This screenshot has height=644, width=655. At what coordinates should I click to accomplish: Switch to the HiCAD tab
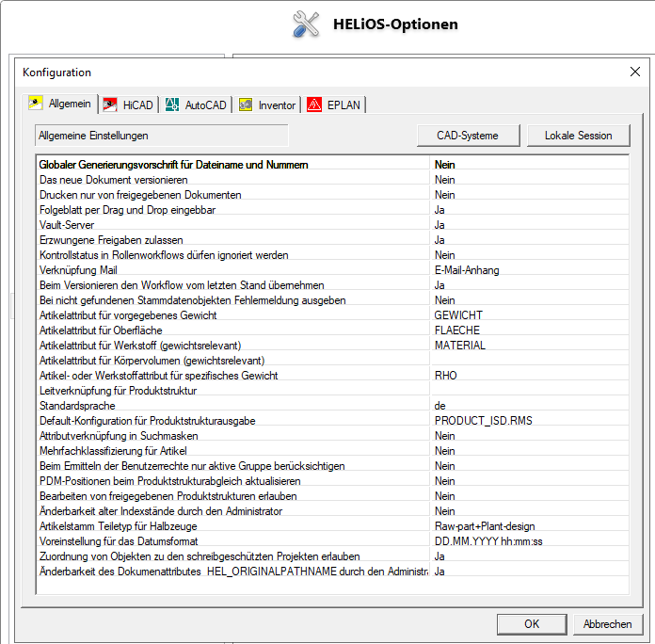(129, 105)
